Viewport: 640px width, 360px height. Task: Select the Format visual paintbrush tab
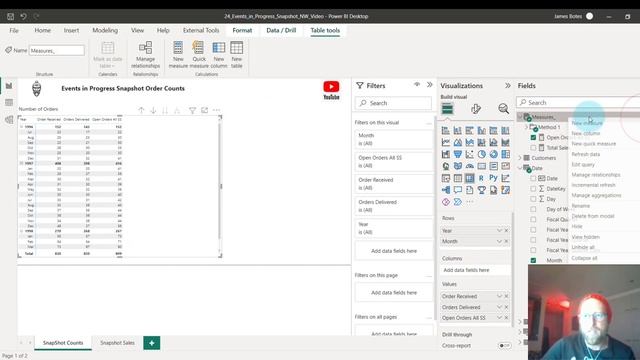click(476, 109)
